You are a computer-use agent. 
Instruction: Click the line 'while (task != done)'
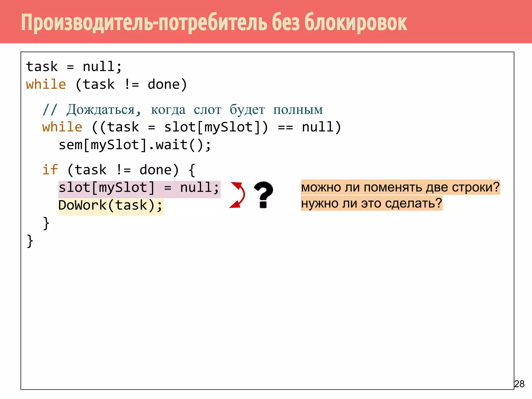point(107,84)
